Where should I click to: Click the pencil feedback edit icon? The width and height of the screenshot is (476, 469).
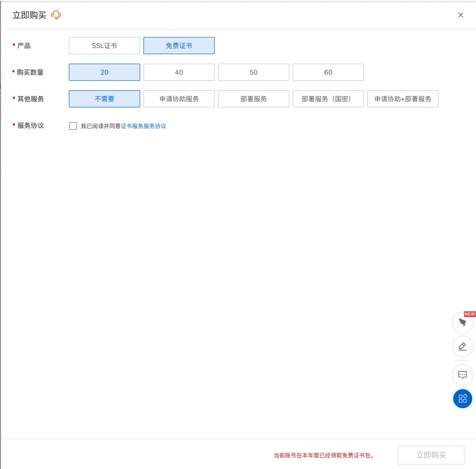462,346
